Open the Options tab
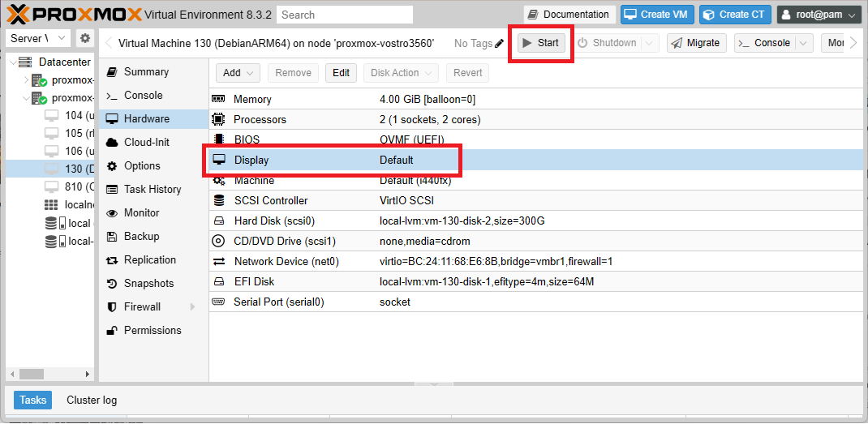Screen dimensions: 868x424 pyautogui.click(x=153, y=165)
